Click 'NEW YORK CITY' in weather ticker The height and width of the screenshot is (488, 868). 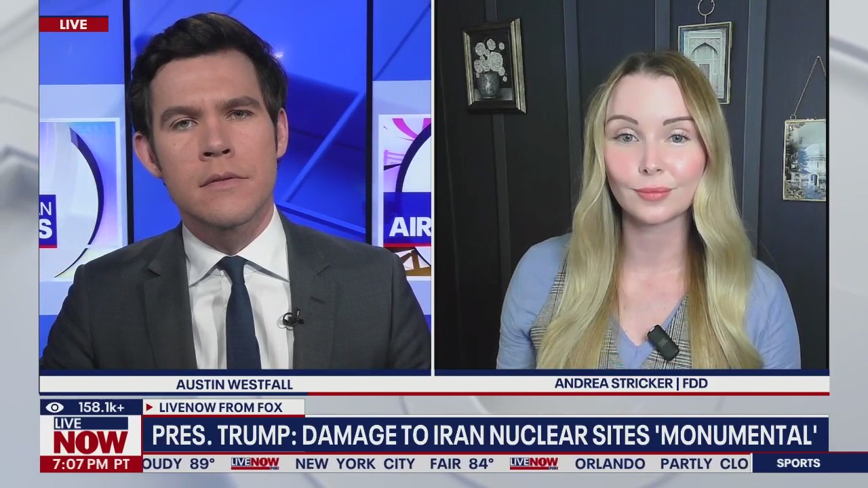tap(355, 464)
